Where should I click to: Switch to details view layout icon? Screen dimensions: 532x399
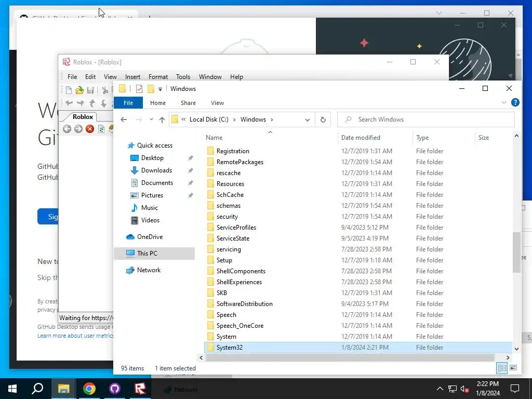502,368
